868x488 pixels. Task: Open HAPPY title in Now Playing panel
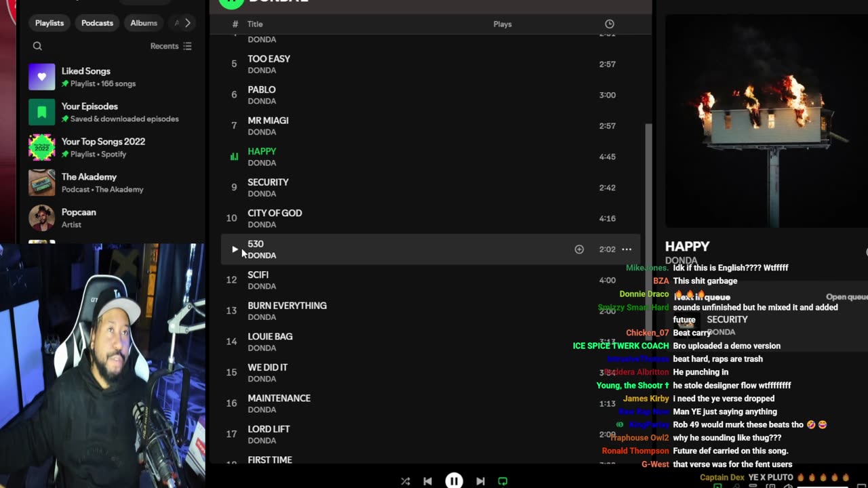pos(687,247)
